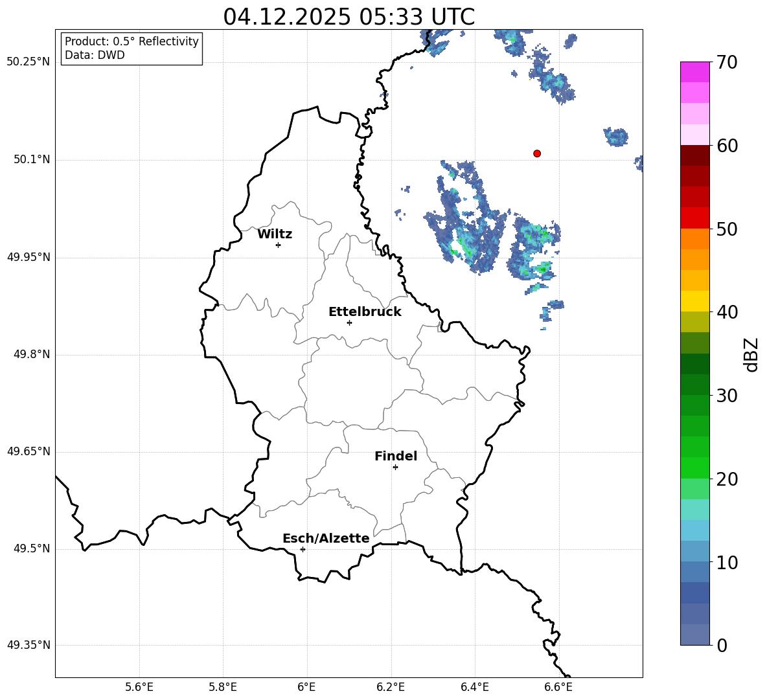
Task: Click the dark maroon colorbar segment below 60
Action: click(x=695, y=155)
